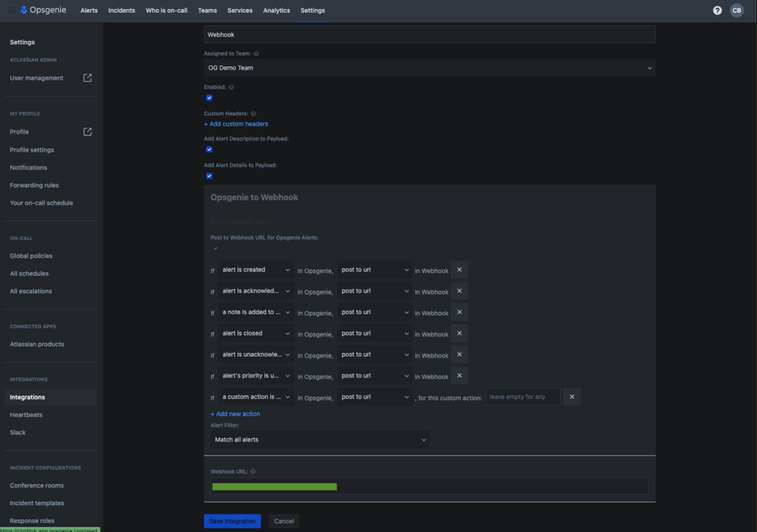Open 'post to url' dropdown in alert is created row

tap(374, 270)
